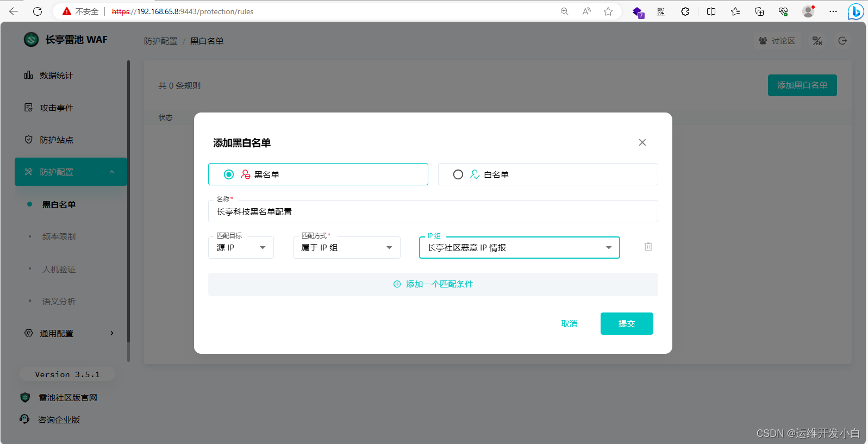Click the browser address bar URL
The height and width of the screenshot is (444, 868).
[x=183, y=11]
